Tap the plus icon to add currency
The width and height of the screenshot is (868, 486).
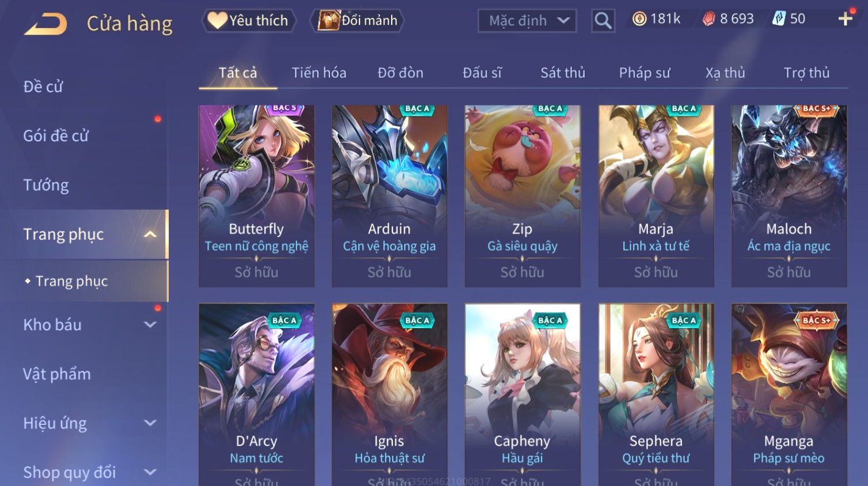[845, 19]
